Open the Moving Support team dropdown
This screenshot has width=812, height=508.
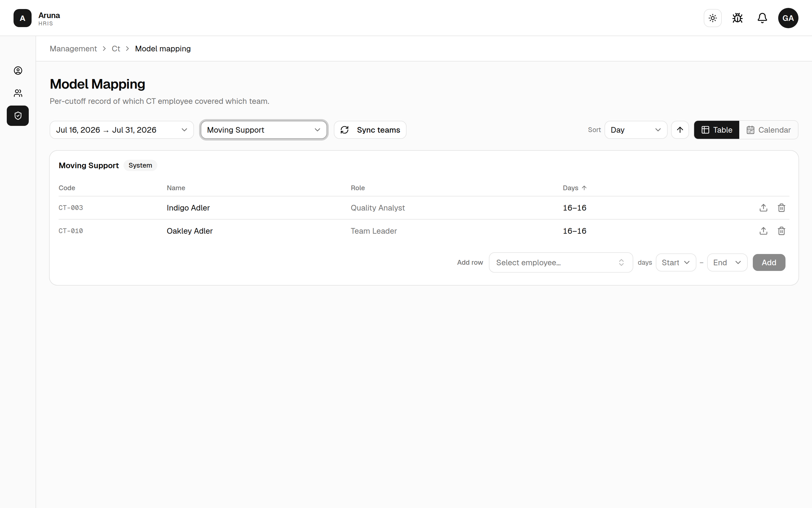[264, 130]
